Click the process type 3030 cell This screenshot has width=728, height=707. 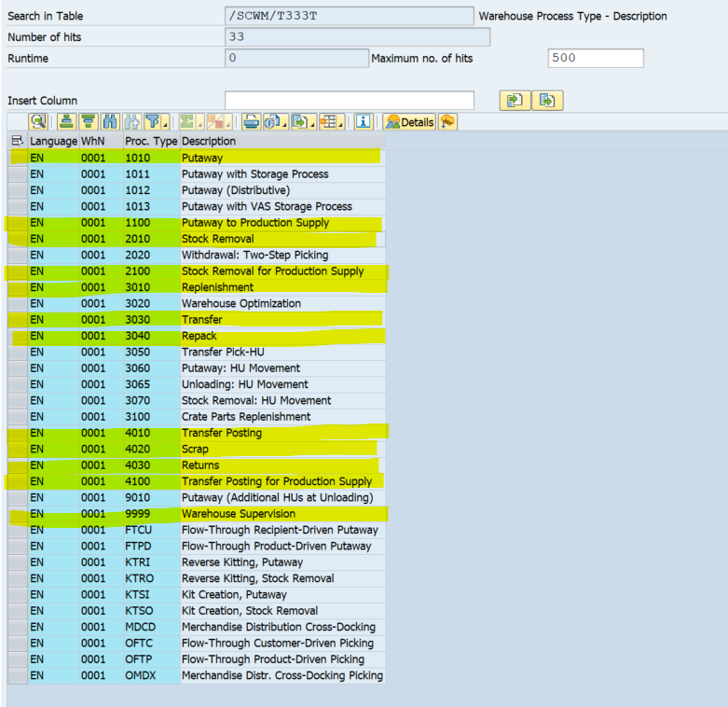click(x=152, y=320)
